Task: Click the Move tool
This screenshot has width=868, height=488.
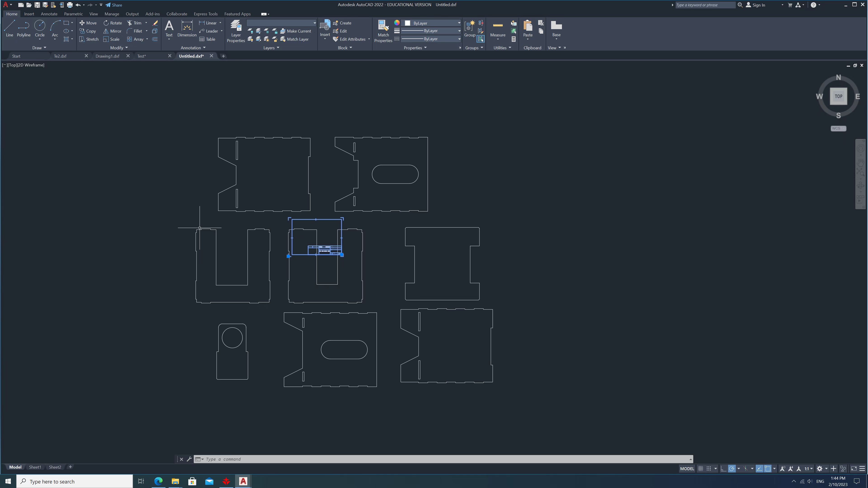Action: click(x=88, y=23)
